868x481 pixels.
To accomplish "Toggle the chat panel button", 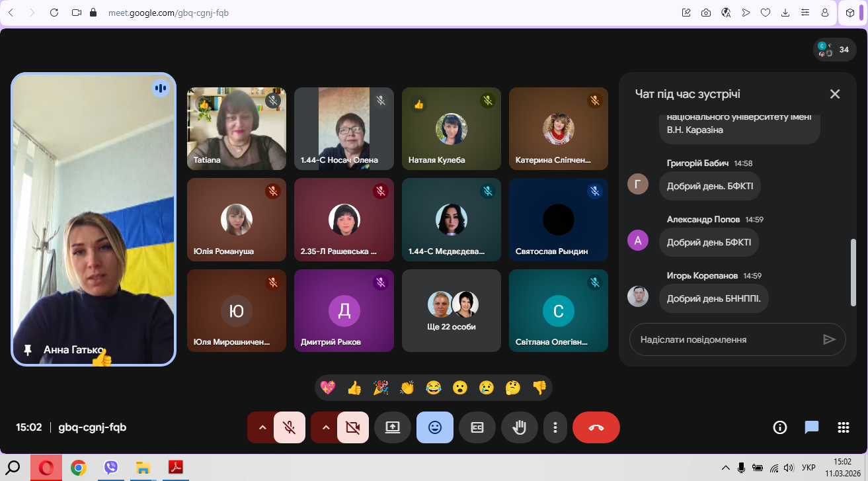I will [x=811, y=427].
